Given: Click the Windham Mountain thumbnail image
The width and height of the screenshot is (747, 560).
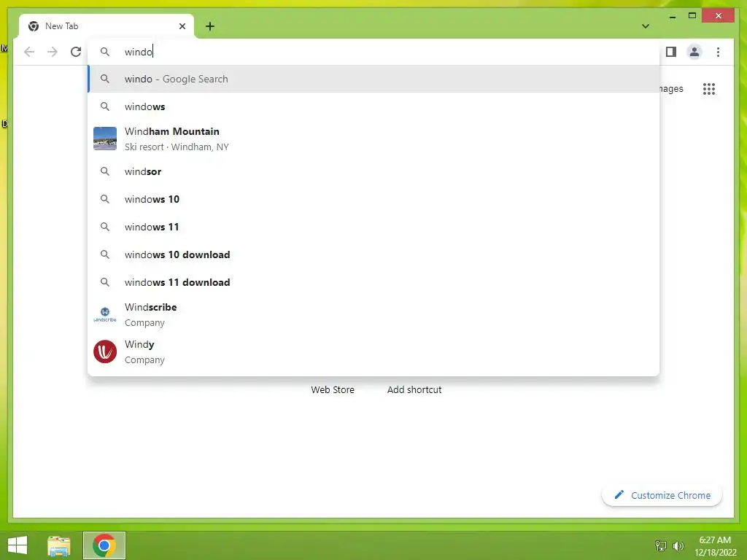Looking at the screenshot, I should coord(105,139).
